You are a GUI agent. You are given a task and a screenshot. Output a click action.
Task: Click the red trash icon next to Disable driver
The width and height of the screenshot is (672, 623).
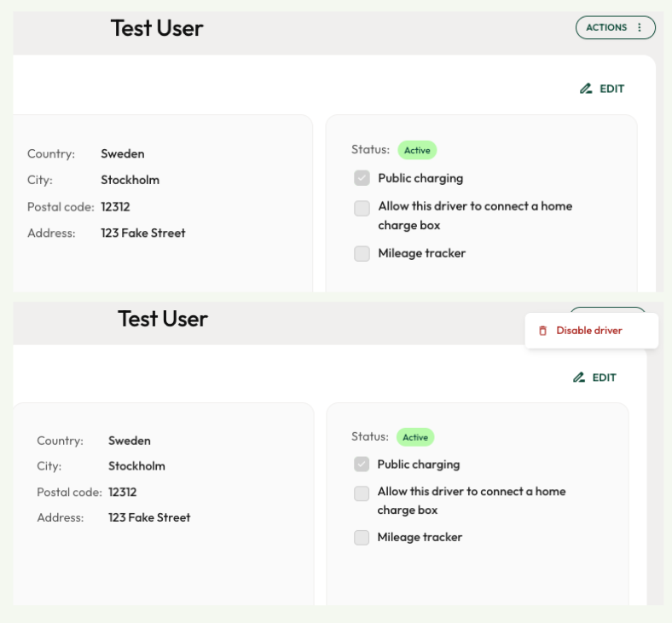542,331
